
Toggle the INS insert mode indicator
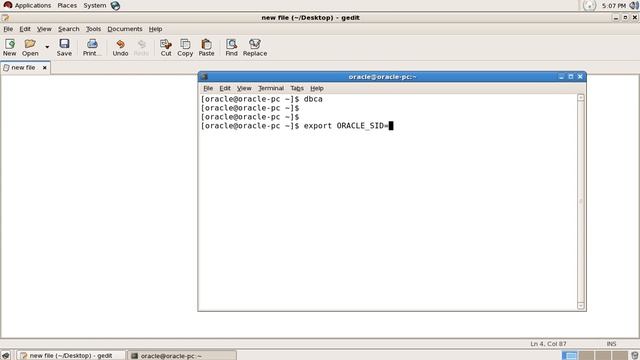tap(611, 344)
